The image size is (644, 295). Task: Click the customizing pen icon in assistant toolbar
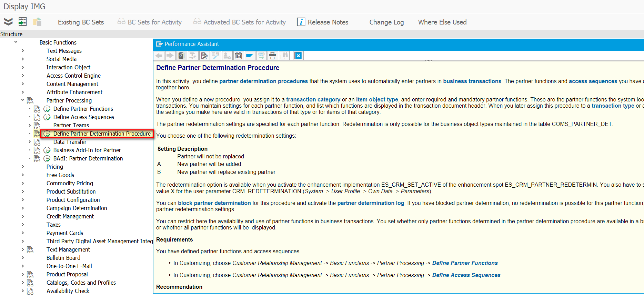coord(215,56)
